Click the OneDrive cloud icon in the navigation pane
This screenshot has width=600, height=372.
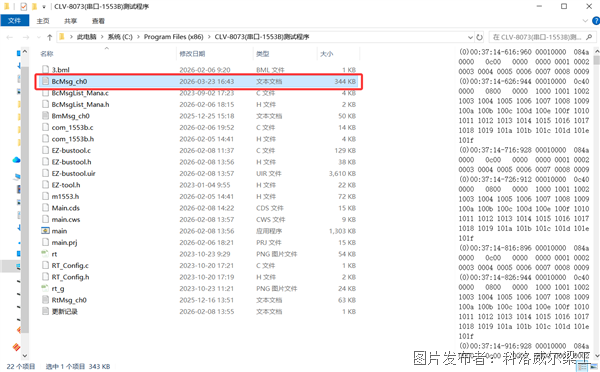(16, 160)
